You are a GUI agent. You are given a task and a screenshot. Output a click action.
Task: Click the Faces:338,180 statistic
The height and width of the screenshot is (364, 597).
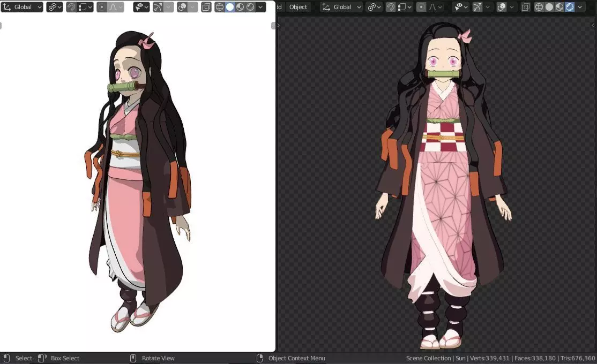(x=535, y=358)
